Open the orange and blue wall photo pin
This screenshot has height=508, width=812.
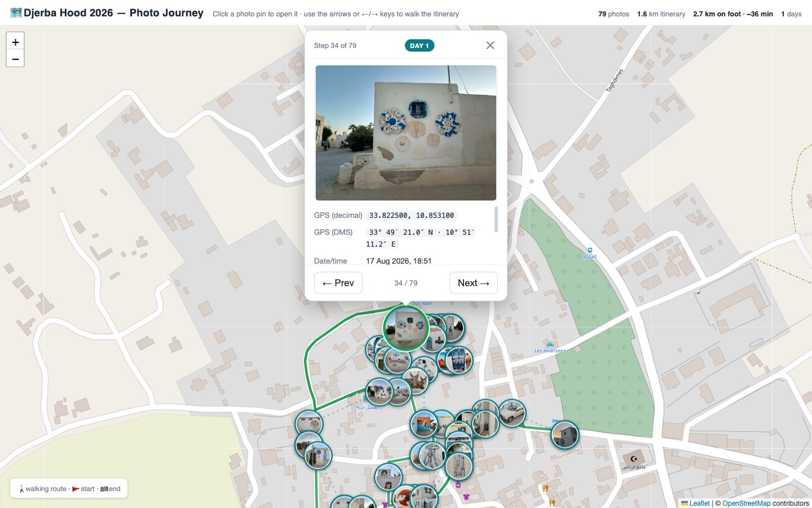point(424,424)
